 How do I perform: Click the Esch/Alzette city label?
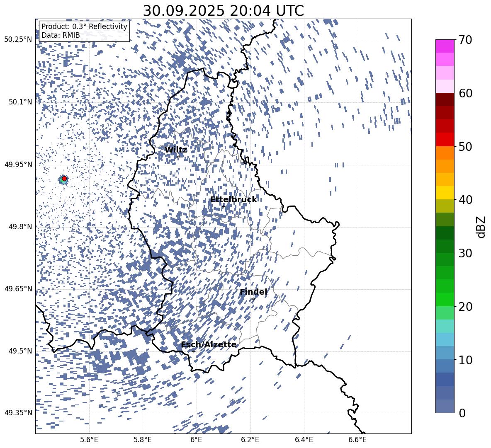click(x=209, y=345)
